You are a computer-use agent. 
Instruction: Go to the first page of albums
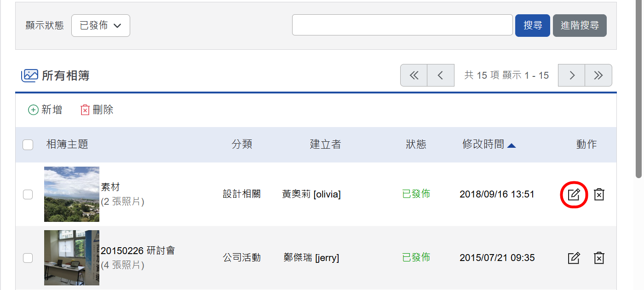414,75
